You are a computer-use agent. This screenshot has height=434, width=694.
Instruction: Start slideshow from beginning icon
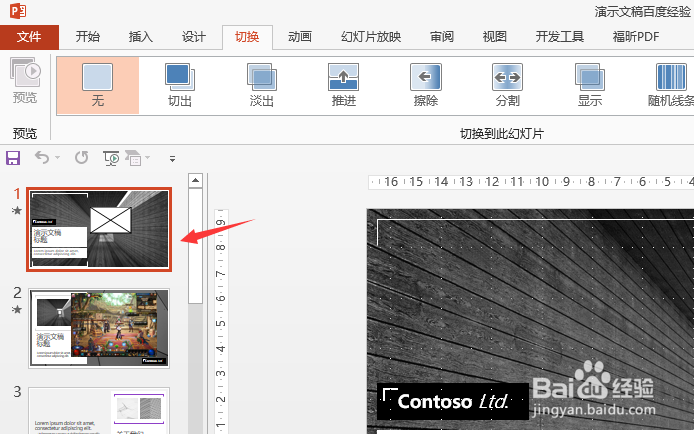pos(111,158)
